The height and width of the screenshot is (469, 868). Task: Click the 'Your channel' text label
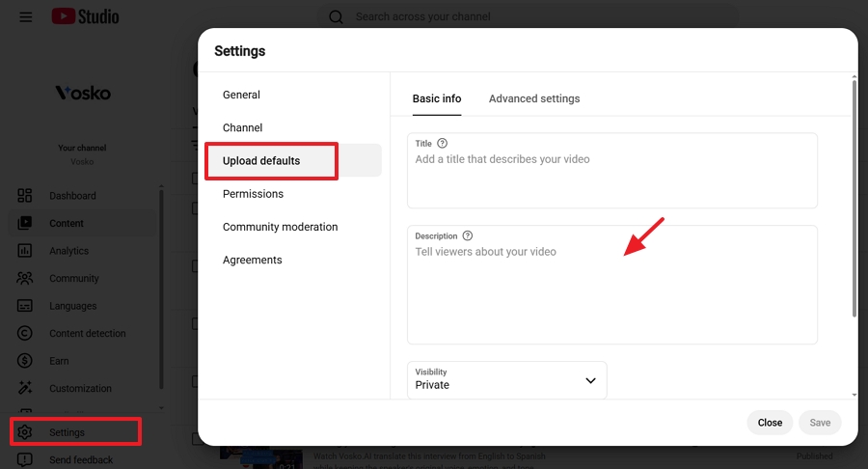tap(82, 148)
